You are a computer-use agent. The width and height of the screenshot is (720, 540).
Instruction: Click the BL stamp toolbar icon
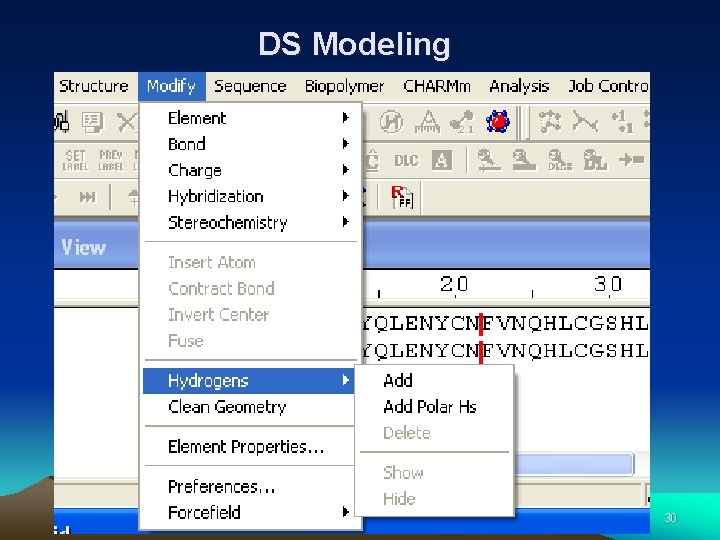tap(595, 161)
